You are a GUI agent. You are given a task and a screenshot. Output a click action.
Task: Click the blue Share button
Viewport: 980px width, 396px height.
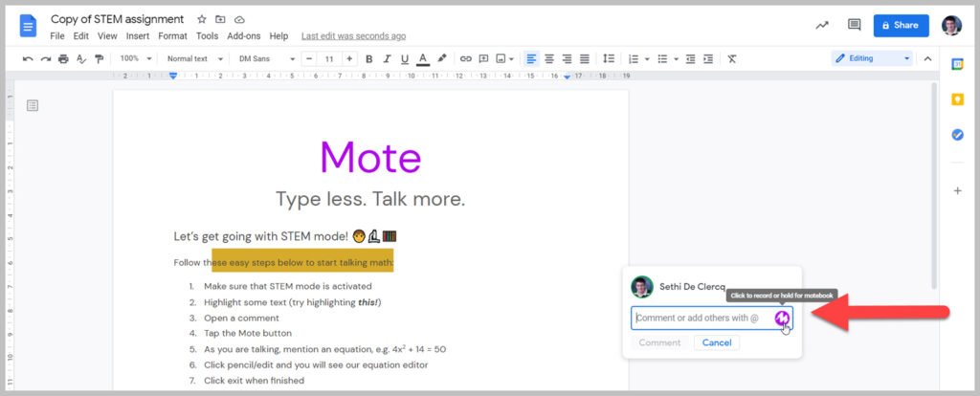(x=902, y=26)
